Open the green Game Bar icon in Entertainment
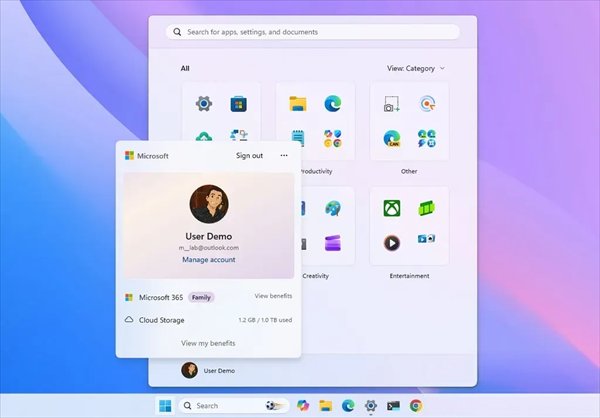This screenshot has height=418, width=600. tap(426, 208)
